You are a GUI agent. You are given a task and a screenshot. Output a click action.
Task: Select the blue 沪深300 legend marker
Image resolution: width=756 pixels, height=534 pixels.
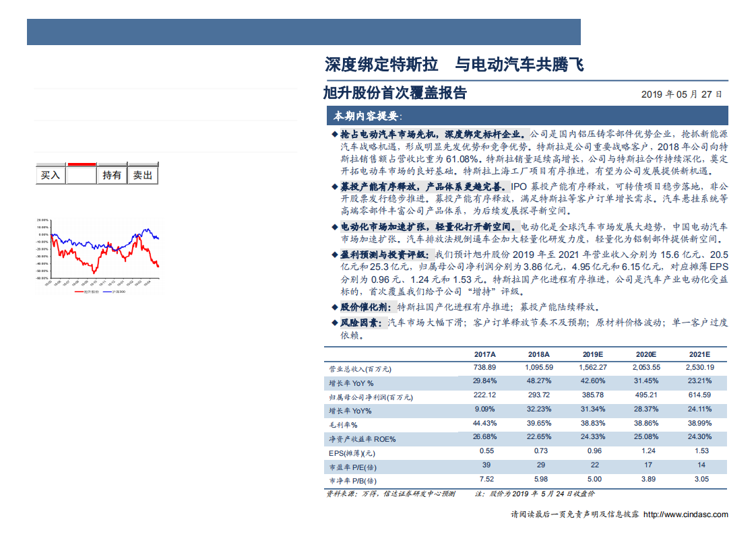tap(108, 292)
